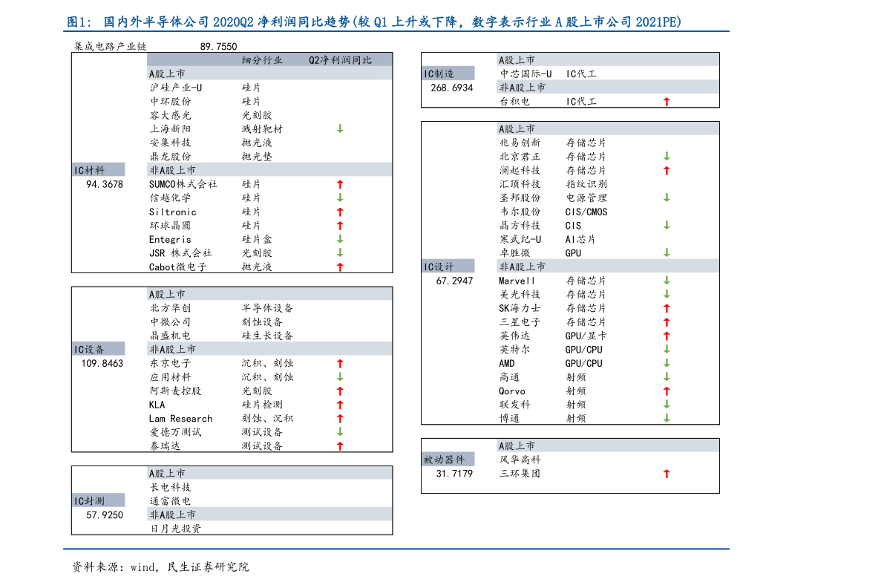884x588 pixels.
Task: Click the red up arrow in SUMCO株式会社 row
Action: (340, 184)
